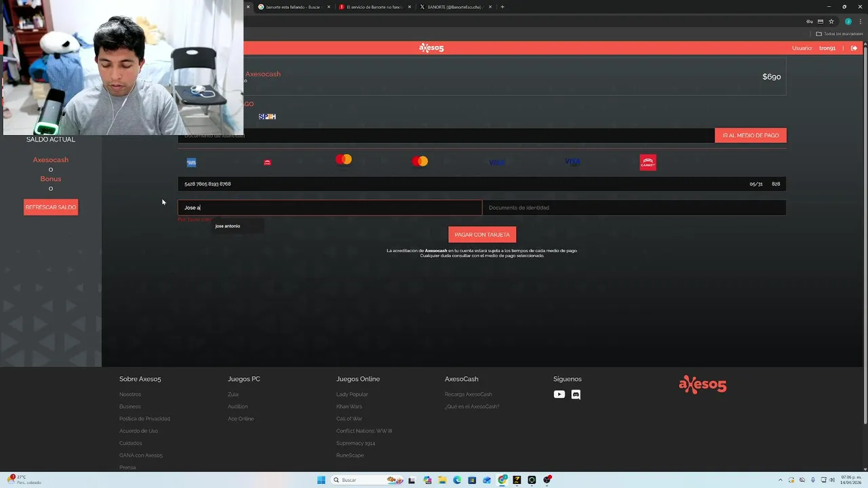Close the BANORTE X tab

[x=490, y=7]
